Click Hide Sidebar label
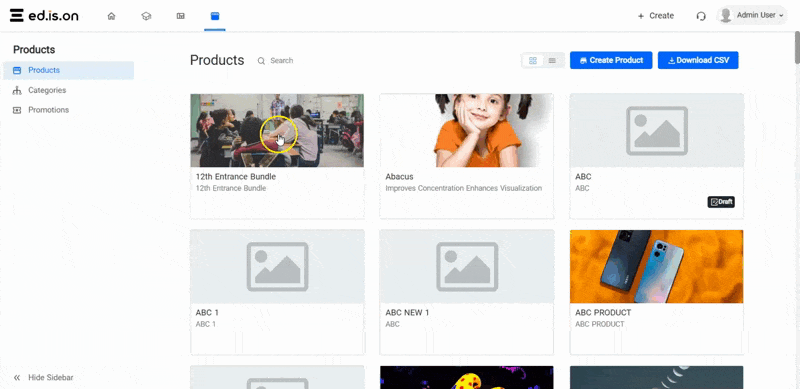Viewport: 800px width, 389px height. pos(51,378)
